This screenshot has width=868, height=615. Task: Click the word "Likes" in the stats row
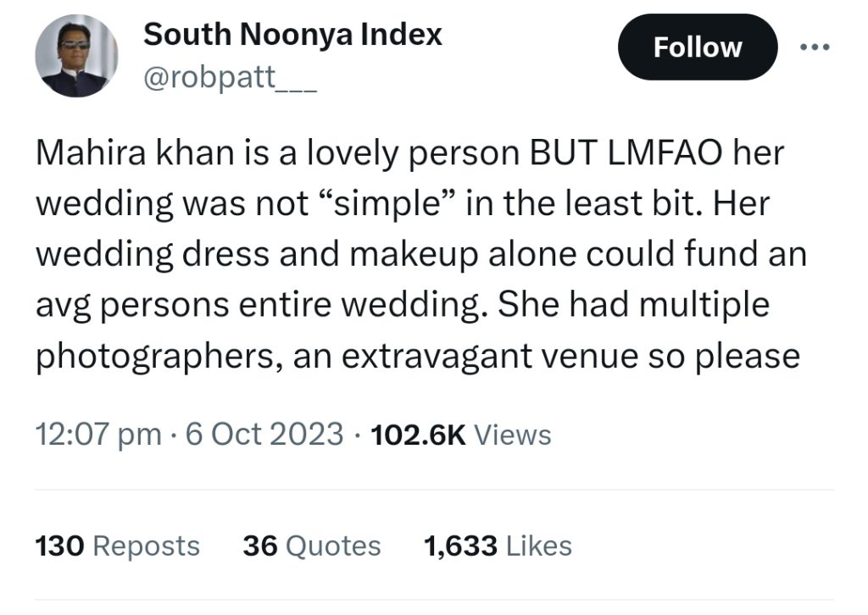tap(538, 546)
